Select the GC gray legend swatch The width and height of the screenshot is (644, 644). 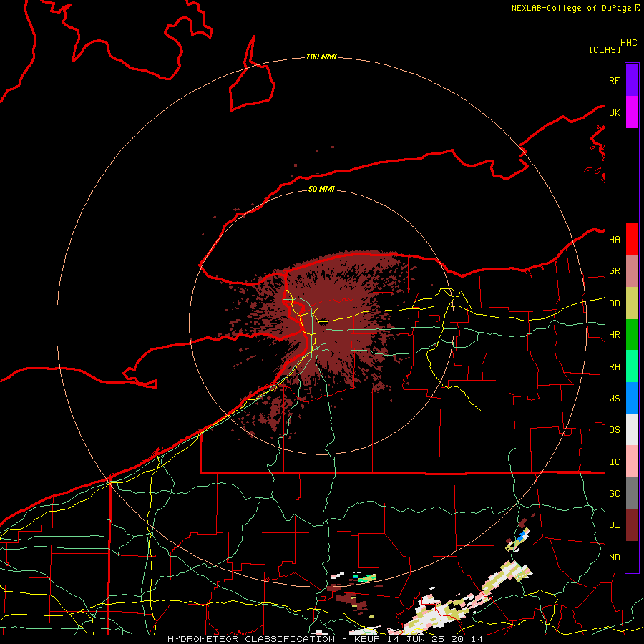click(632, 493)
